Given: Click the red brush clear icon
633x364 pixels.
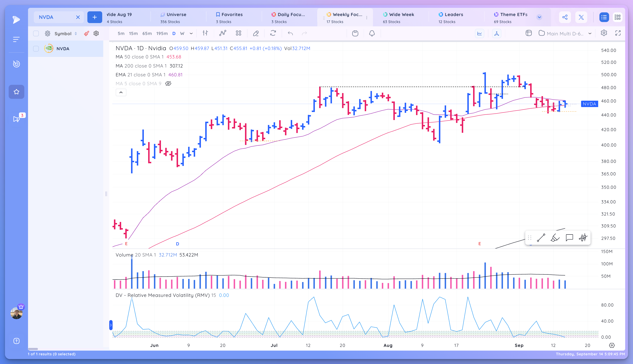Looking at the screenshot, I should click(x=87, y=34).
